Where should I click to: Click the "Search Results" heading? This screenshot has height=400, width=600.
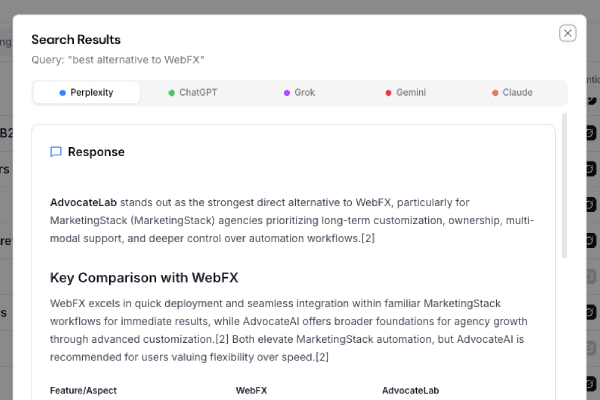pyautogui.click(x=76, y=40)
